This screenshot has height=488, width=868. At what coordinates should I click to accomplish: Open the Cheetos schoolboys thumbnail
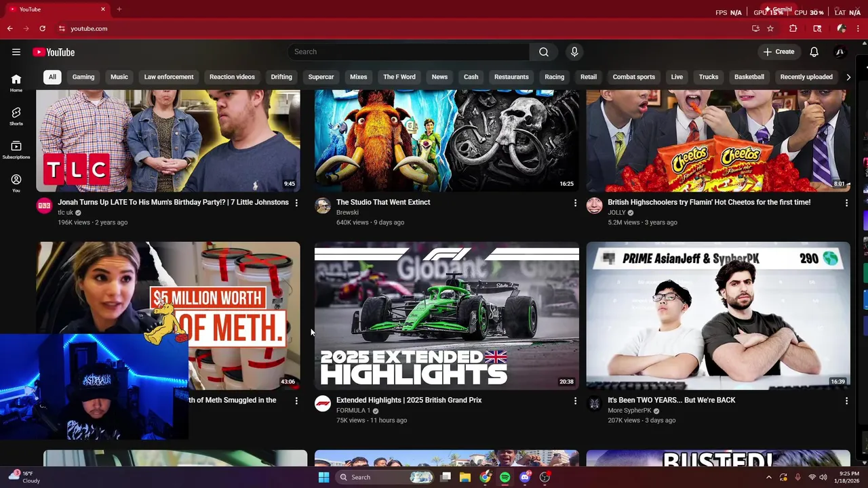pos(718,141)
